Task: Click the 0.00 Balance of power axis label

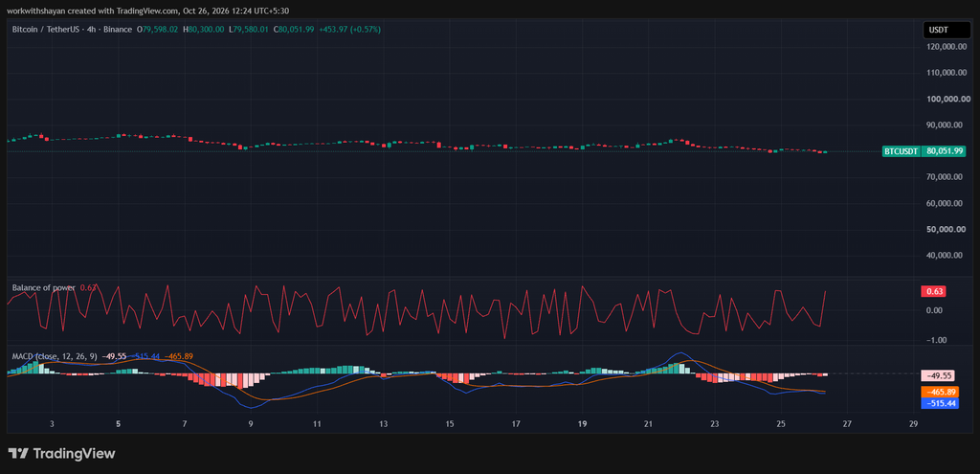Action: (935, 310)
